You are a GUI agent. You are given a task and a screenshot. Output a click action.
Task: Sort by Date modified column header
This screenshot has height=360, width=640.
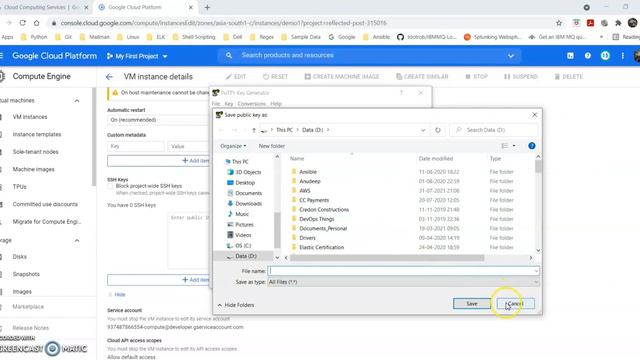436,158
